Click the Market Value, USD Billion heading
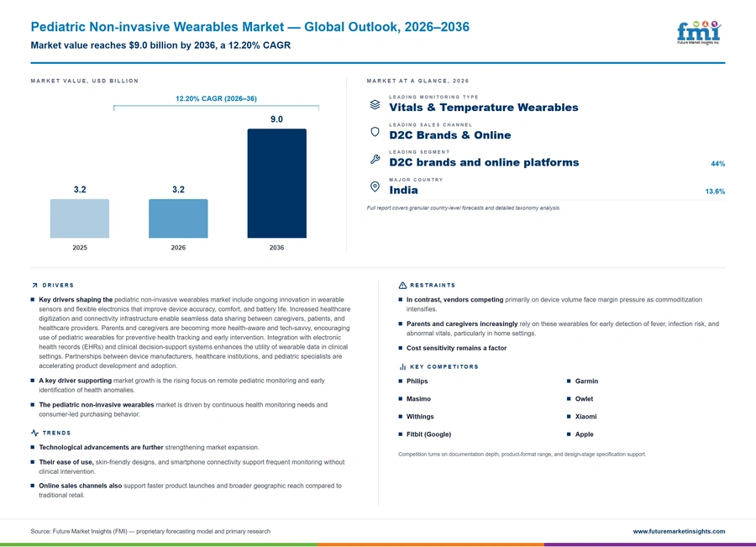 (x=84, y=81)
